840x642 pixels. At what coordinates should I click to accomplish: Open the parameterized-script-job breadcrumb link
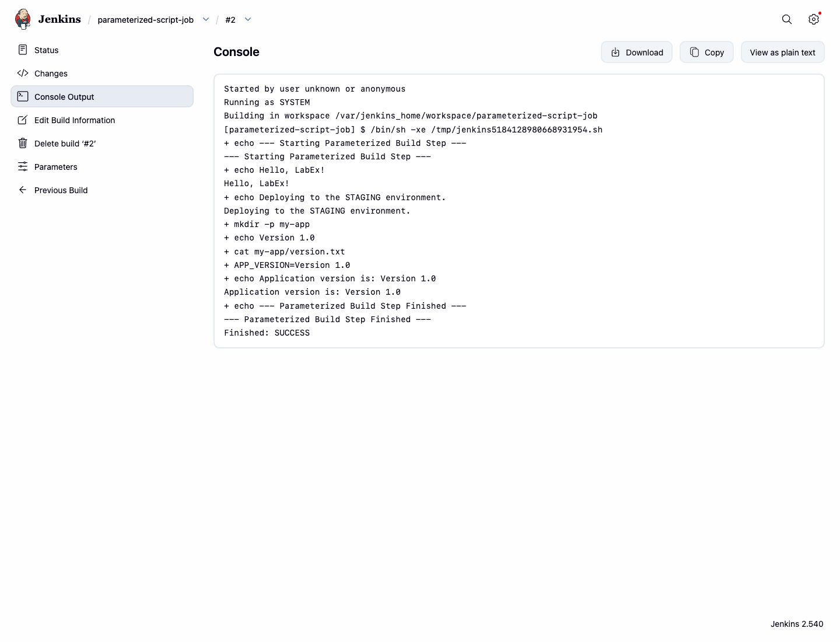coord(145,20)
